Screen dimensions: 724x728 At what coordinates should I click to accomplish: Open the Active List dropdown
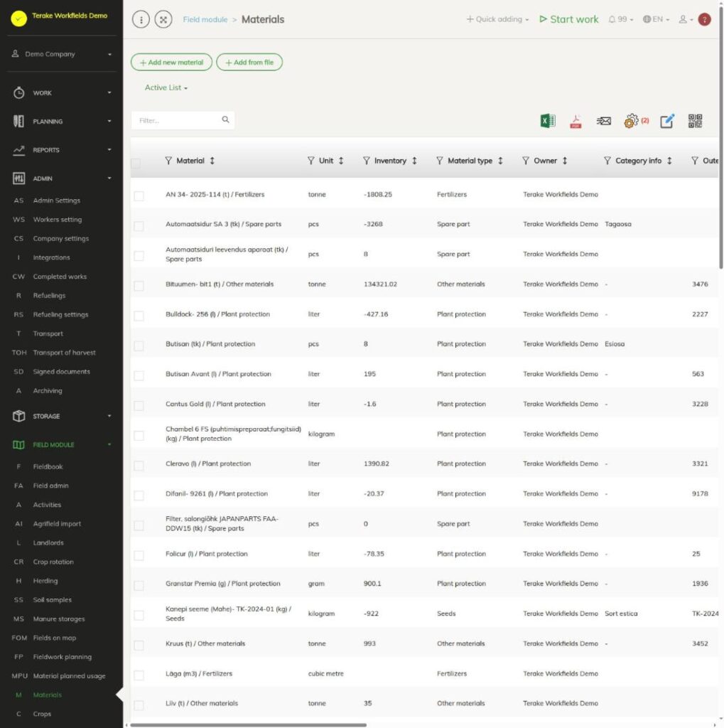[166, 87]
